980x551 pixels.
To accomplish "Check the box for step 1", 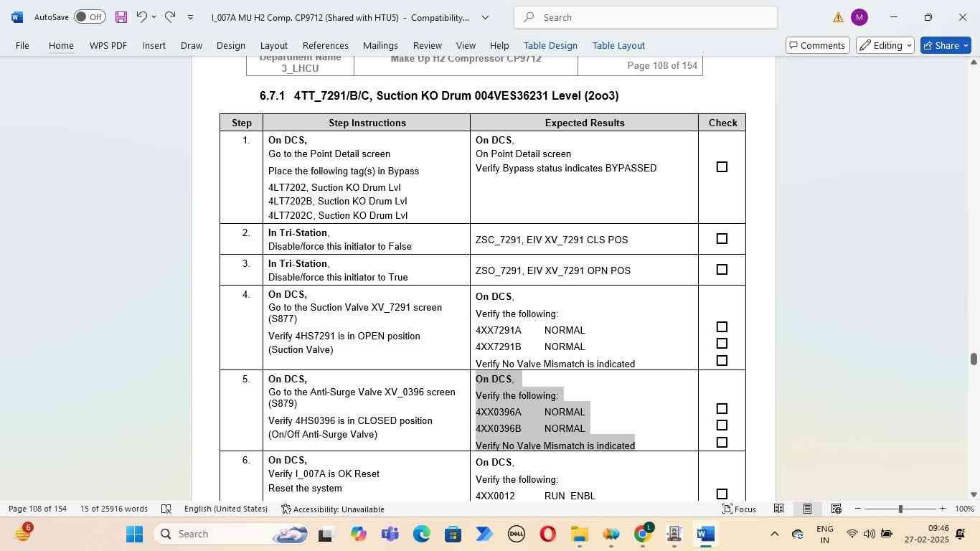I will (722, 167).
